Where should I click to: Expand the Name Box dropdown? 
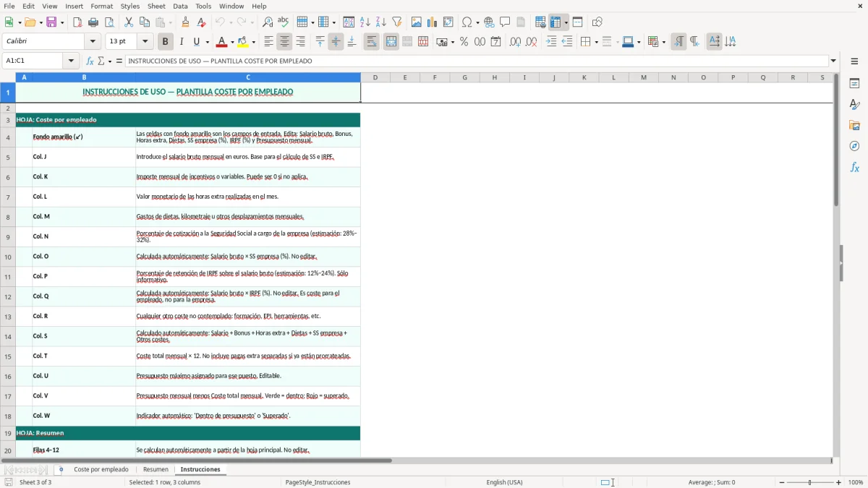point(71,61)
